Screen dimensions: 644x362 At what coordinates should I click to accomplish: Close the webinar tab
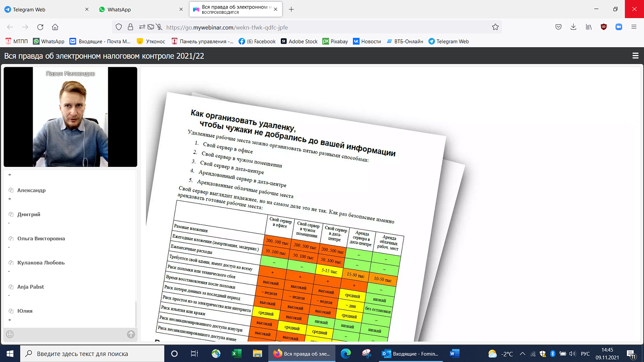(x=275, y=9)
